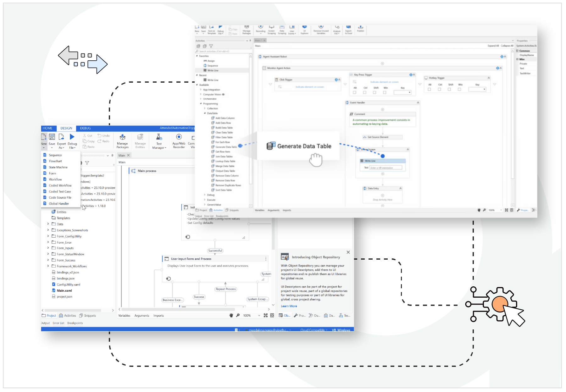Tick the Win checkbox in Hotkey Trigger
Viewport: 566px width, 392px height.
(459, 89)
